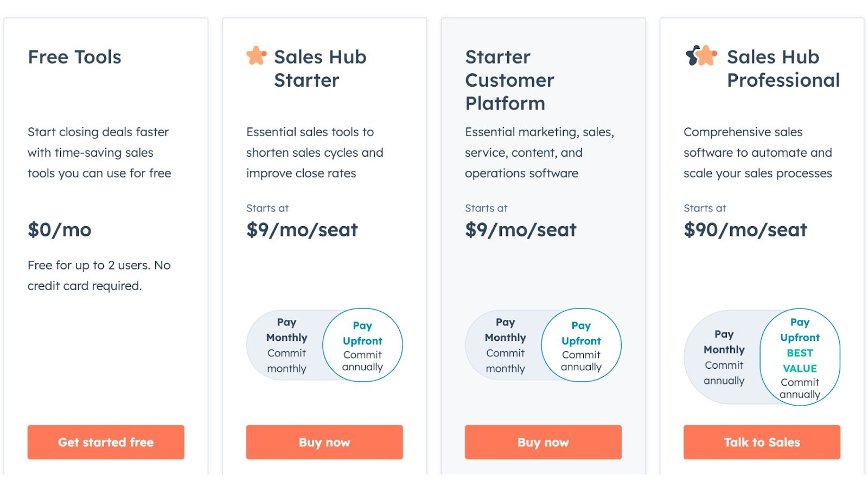Viewport: 868px width, 488px height.
Task: Click Buy now under Sales Hub Starter
Action: coord(324,442)
